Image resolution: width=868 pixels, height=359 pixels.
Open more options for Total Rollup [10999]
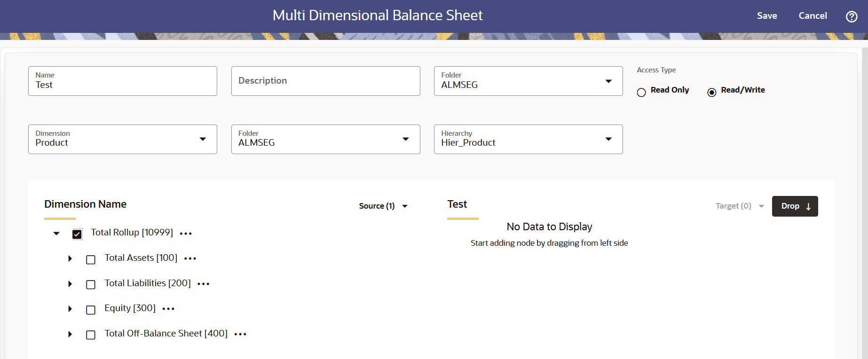[x=186, y=234]
